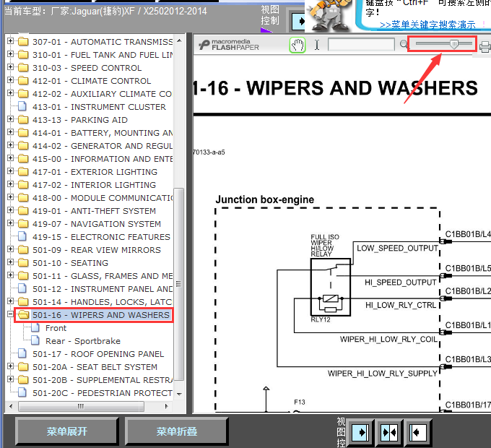Click tree scrollbar up arrow
This screenshot has height=448, width=491.
point(179,40)
